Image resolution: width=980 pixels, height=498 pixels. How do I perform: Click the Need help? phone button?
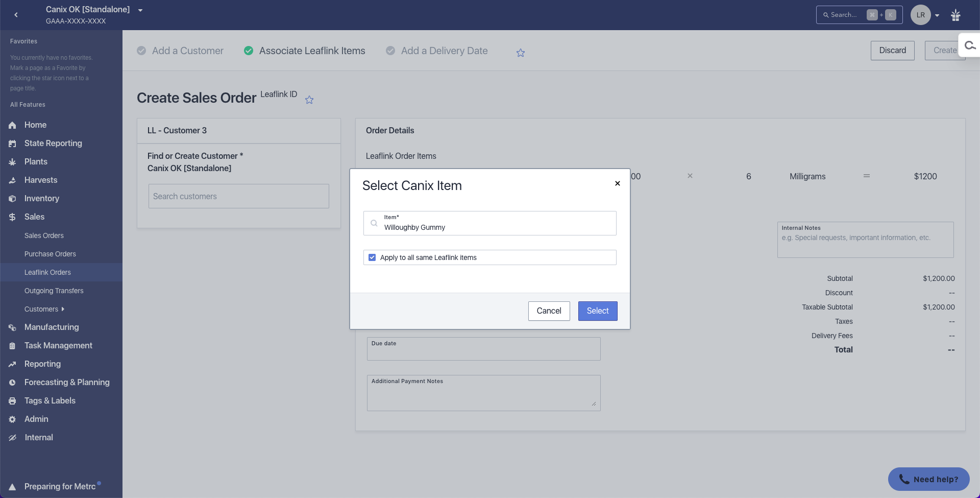click(928, 479)
